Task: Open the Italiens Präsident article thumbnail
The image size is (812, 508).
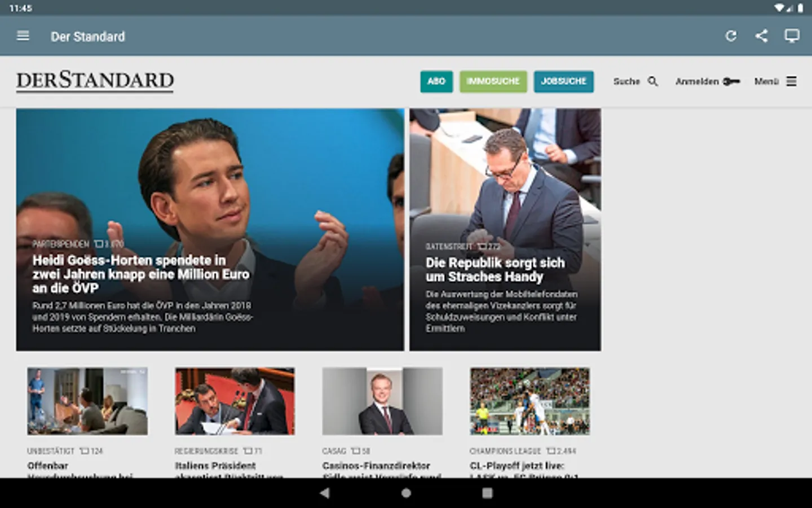Action: pos(235,401)
